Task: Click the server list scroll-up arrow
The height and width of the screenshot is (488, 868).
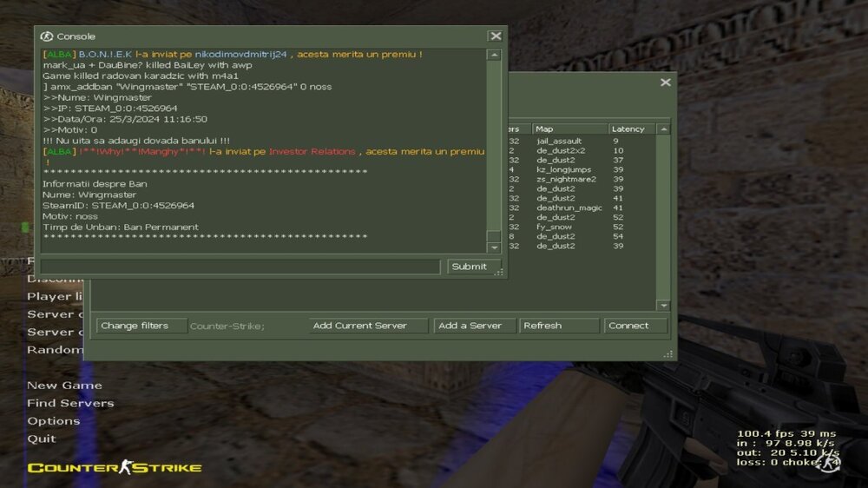Action: tap(663, 129)
